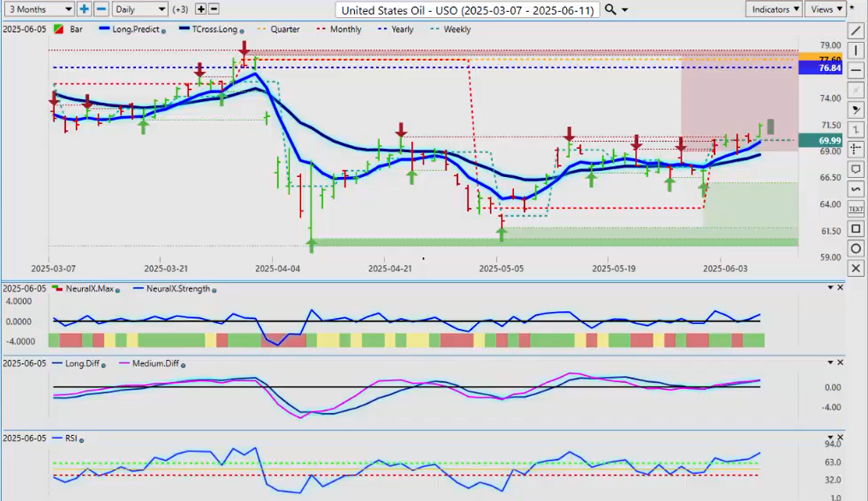Click the Medium.Diff settings dot
Image resolution: width=868 pixels, height=501 pixels.
click(183, 365)
